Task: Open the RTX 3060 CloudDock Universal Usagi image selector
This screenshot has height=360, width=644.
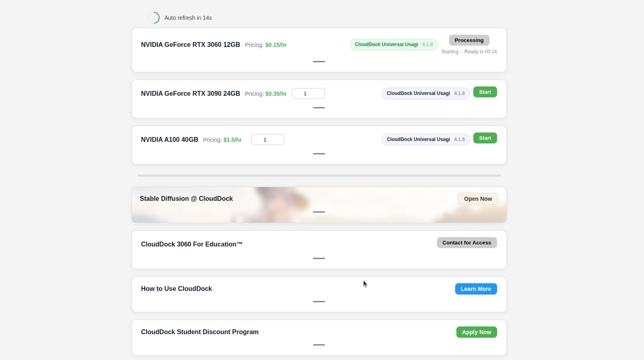Action: tap(393, 45)
